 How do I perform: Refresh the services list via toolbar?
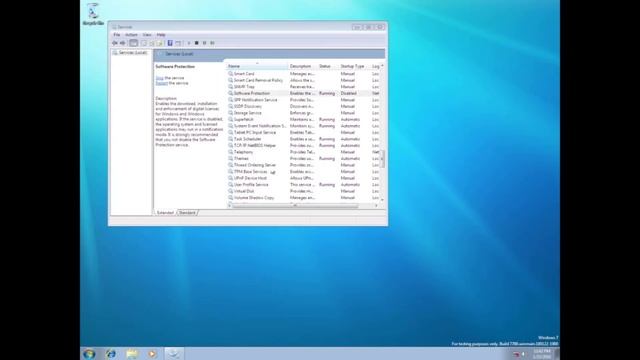pos(151,43)
